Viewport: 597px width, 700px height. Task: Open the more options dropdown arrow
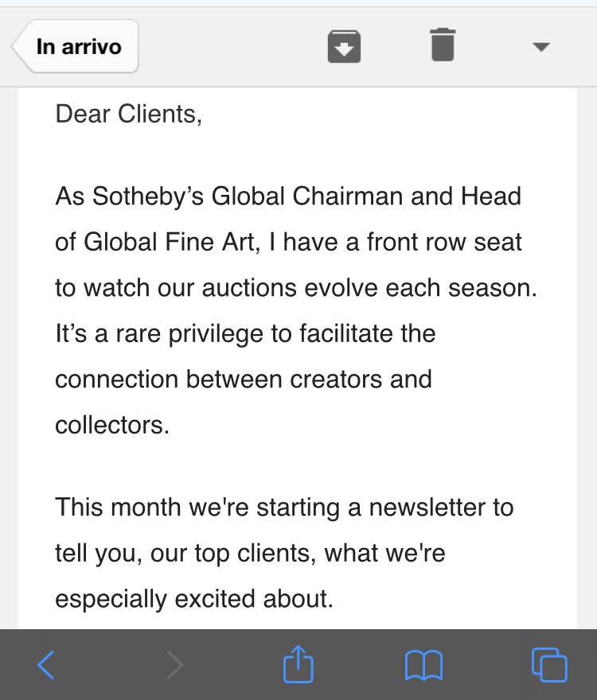pos(541,46)
